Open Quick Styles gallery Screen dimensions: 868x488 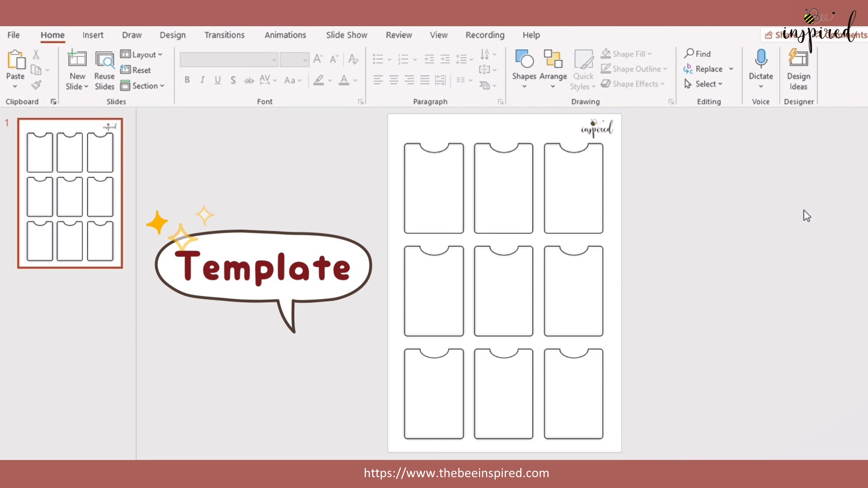pos(583,70)
